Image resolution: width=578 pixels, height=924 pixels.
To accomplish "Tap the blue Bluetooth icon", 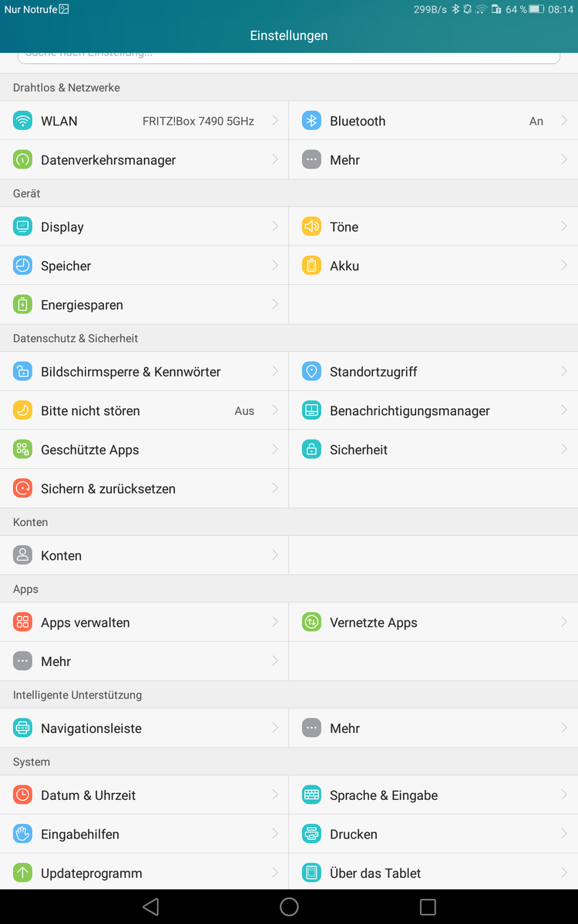I will tap(311, 121).
